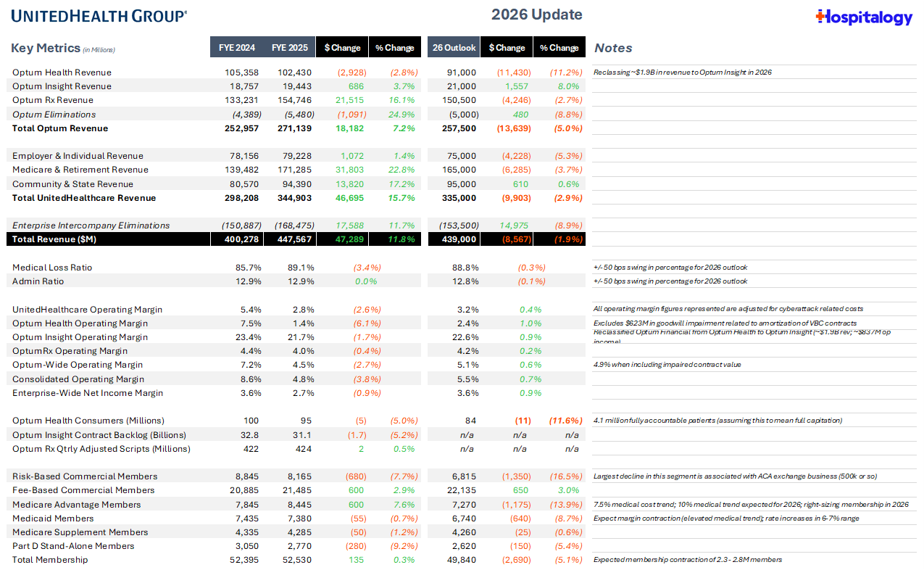Viewport: 924px width, 570px height.
Task: Select the Key Metrics heading
Action: (x=46, y=48)
